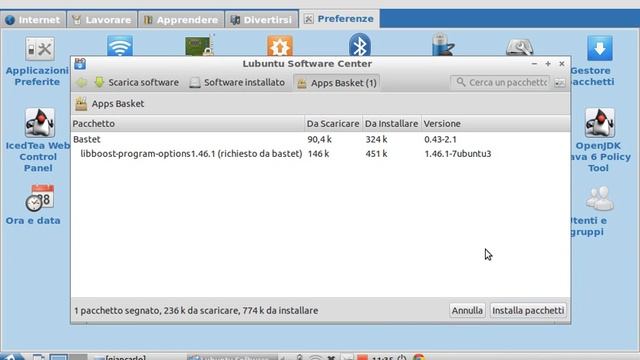Viewport: 640px width, 360px height.
Task: Click the 1.46.1-7ubuntu3 version cell
Action: pyautogui.click(x=458, y=154)
